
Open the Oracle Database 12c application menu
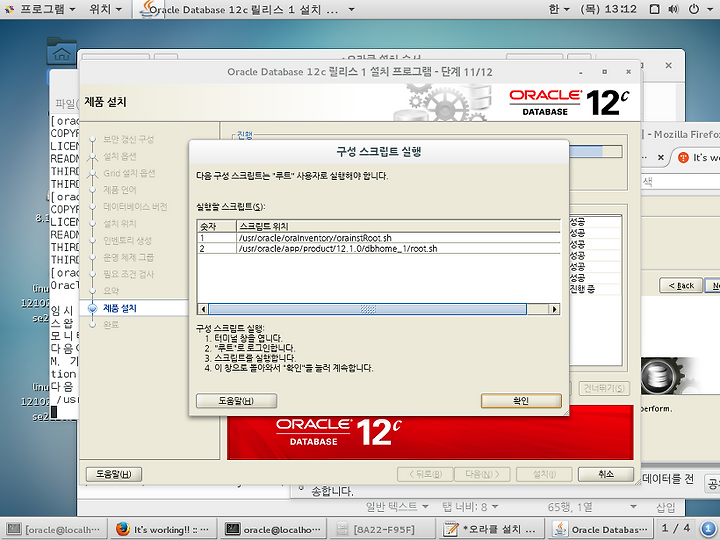247,9
